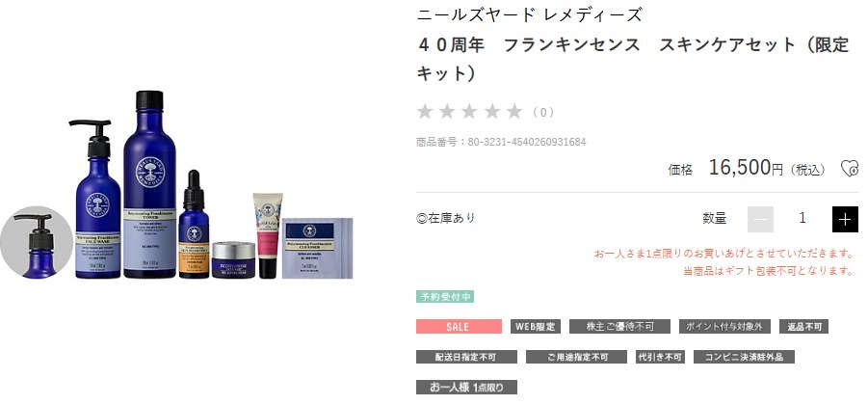Open the star rating reviews
Image resolution: width=868 pixels, height=405 pixels.
[x=469, y=112]
